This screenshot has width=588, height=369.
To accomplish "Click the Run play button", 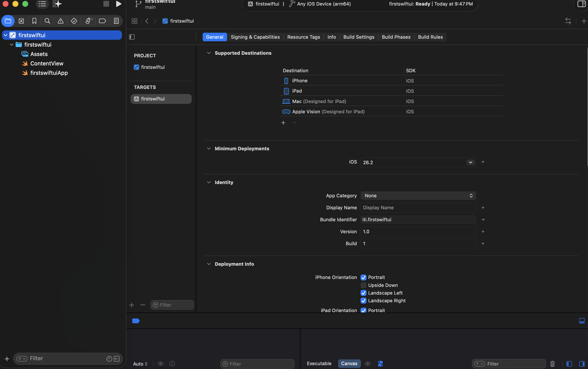I will pyautogui.click(x=119, y=4).
